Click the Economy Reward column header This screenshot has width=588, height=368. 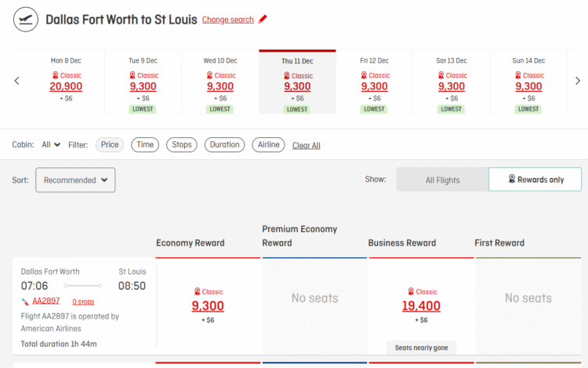191,243
